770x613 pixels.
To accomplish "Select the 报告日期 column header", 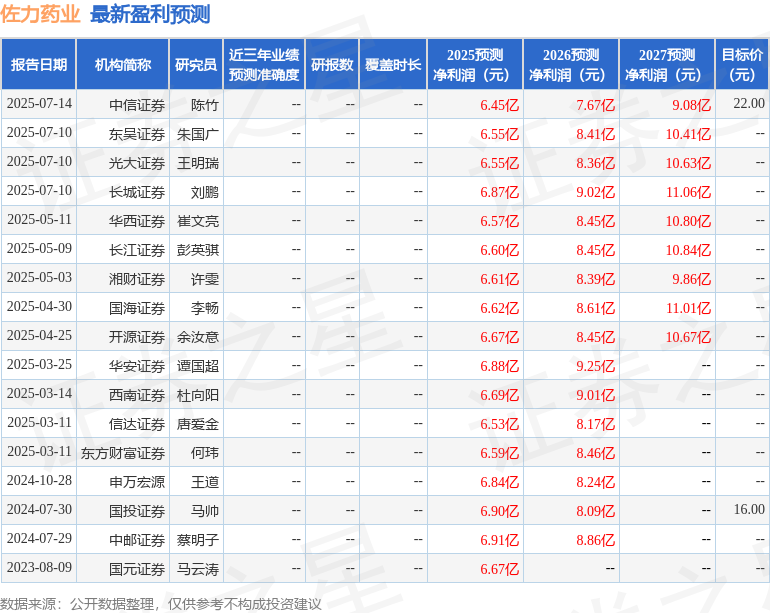I will [x=39, y=64].
